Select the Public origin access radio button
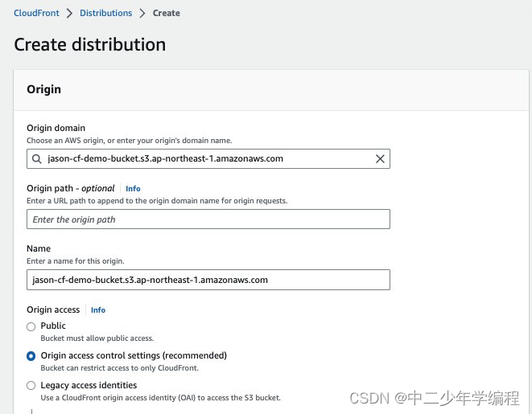This screenshot has width=532, height=414. (31, 326)
